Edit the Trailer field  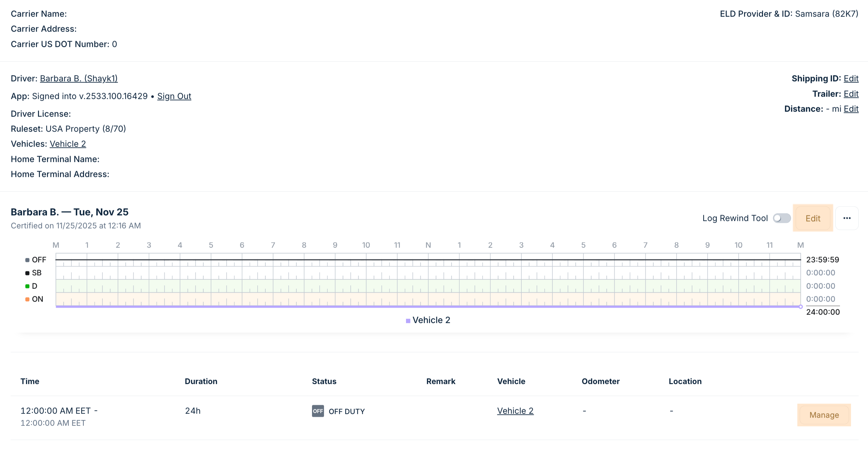click(850, 94)
